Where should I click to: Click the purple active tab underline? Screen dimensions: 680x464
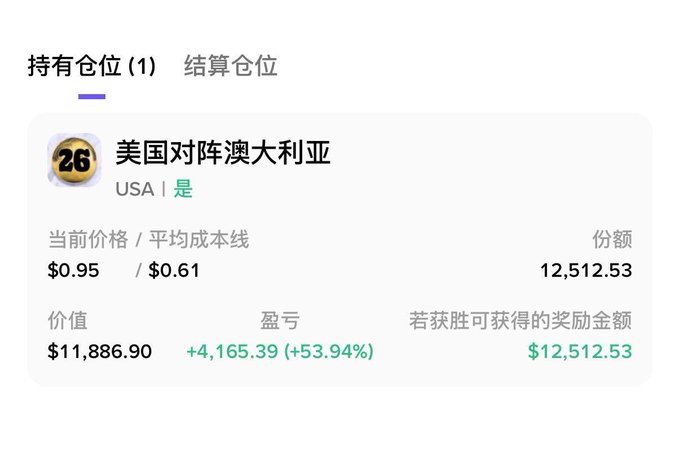point(92,96)
